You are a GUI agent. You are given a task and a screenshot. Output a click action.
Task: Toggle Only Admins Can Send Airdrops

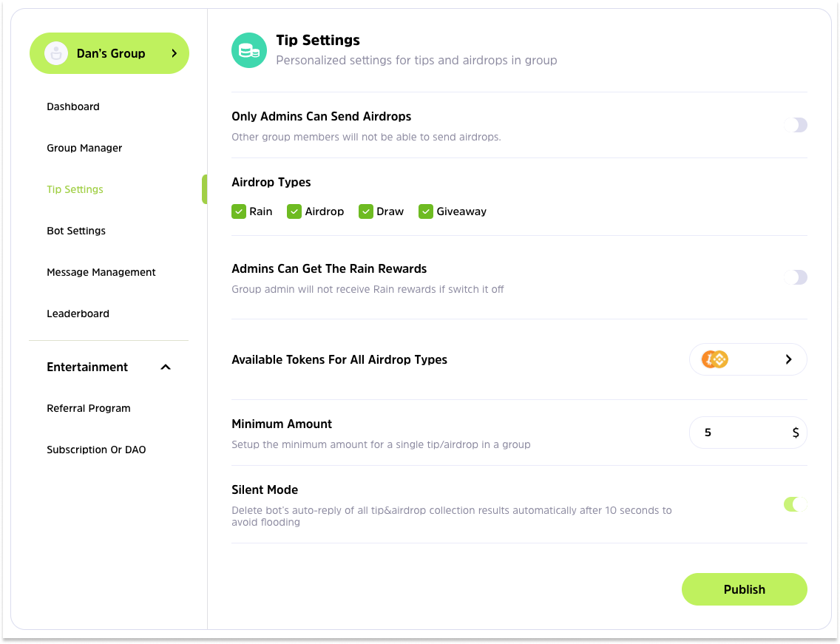(x=796, y=125)
